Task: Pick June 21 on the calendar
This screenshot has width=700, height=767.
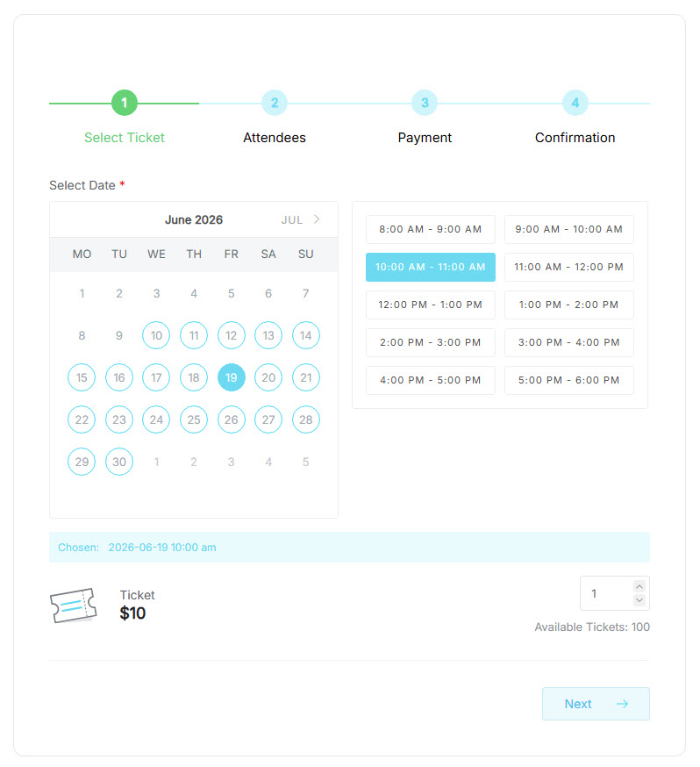Action: (306, 377)
